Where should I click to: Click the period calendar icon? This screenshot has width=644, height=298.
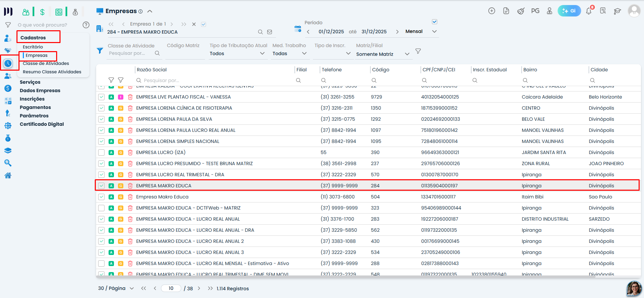pos(298,29)
